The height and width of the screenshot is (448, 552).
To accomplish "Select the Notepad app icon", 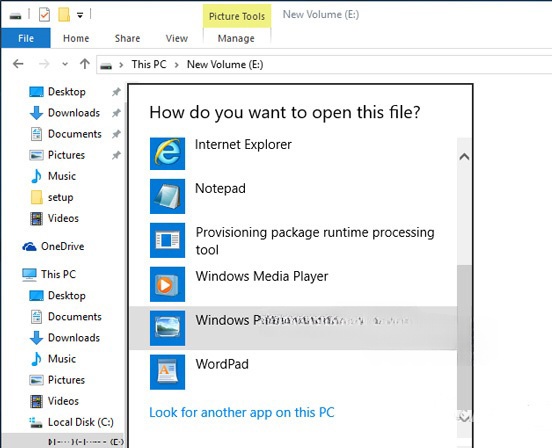I will click(x=167, y=196).
